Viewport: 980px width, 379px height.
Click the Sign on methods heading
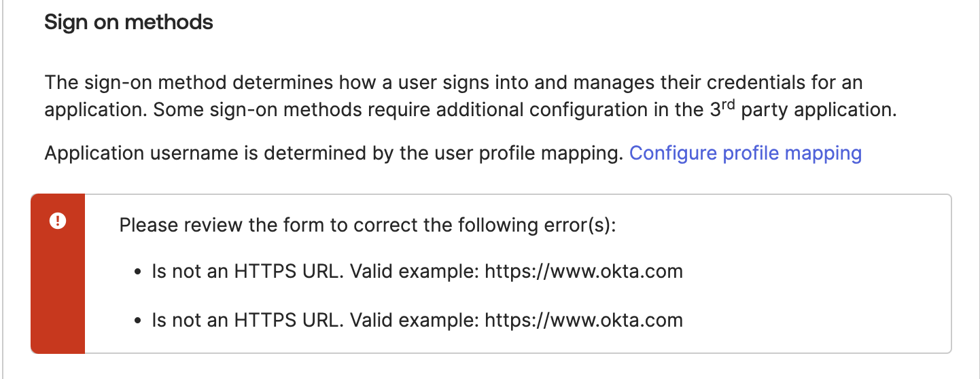point(128,22)
